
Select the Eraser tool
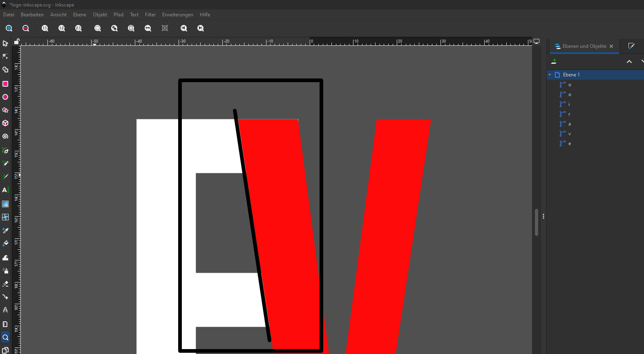point(5,284)
